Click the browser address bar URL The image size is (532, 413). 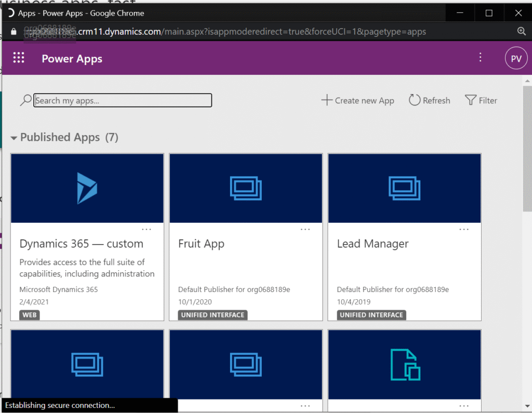coord(224,32)
